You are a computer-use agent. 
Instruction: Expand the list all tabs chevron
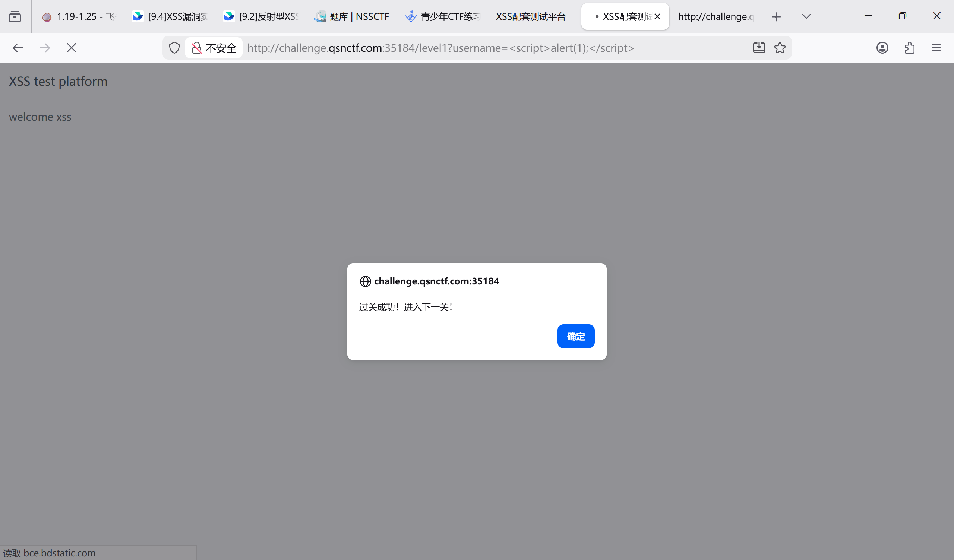(806, 16)
